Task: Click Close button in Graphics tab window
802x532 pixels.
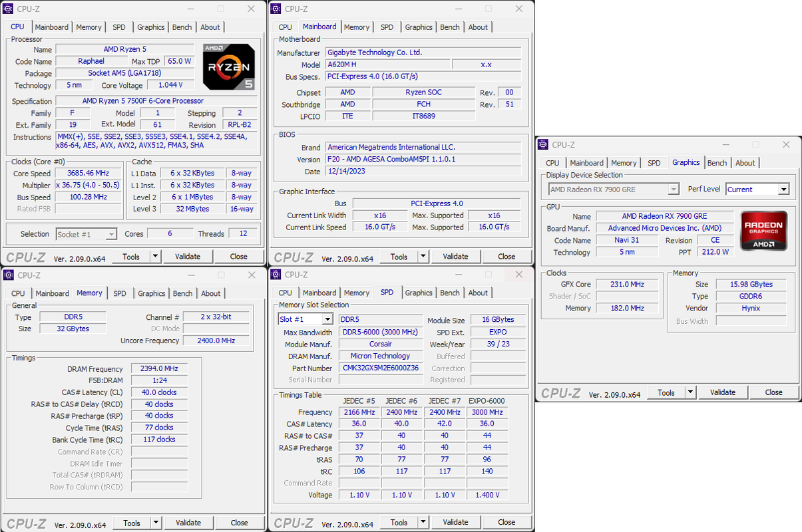Action: [x=773, y=392]
